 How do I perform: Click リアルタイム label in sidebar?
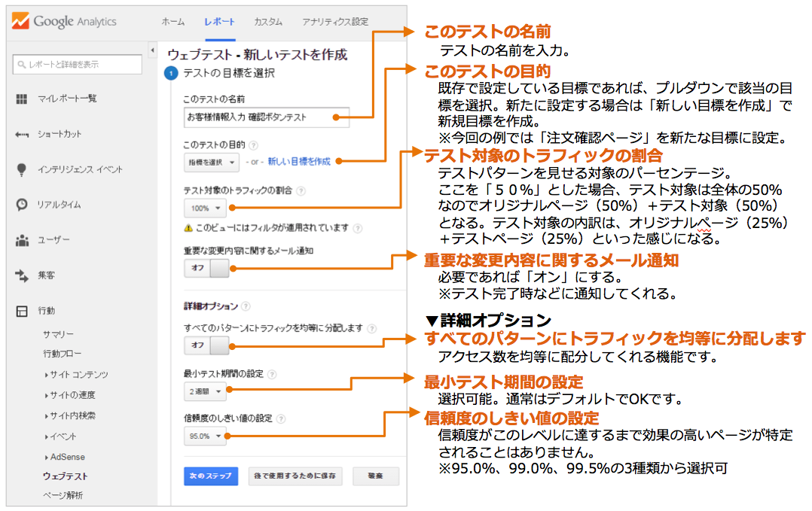59,205
